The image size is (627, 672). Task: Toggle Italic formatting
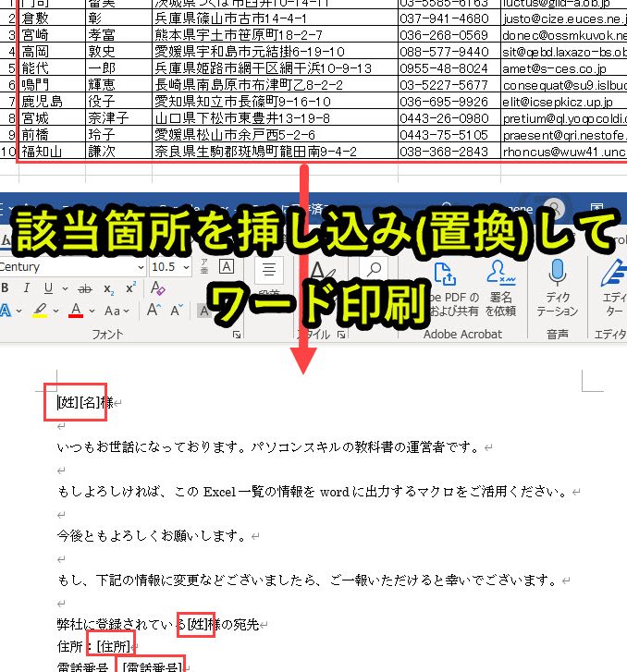click(x=27, y=288)
